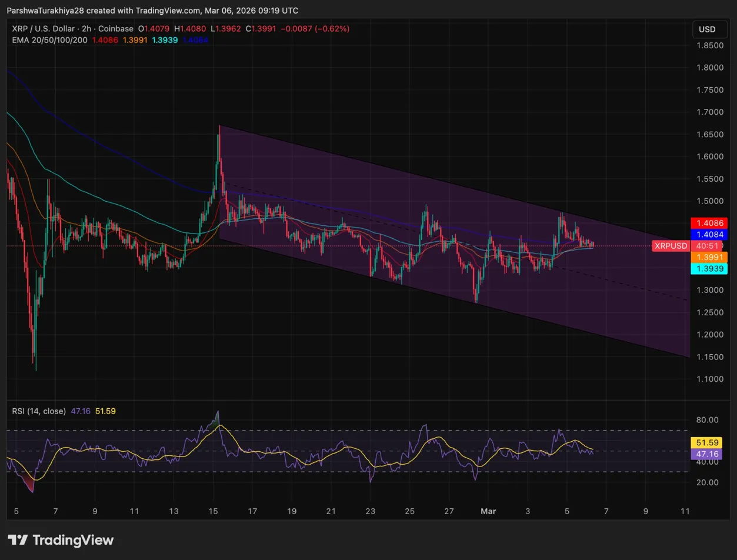Click the yellow 51.59 RSI axis tag
This screenshot has height=560, width=737.
(709, 442)
